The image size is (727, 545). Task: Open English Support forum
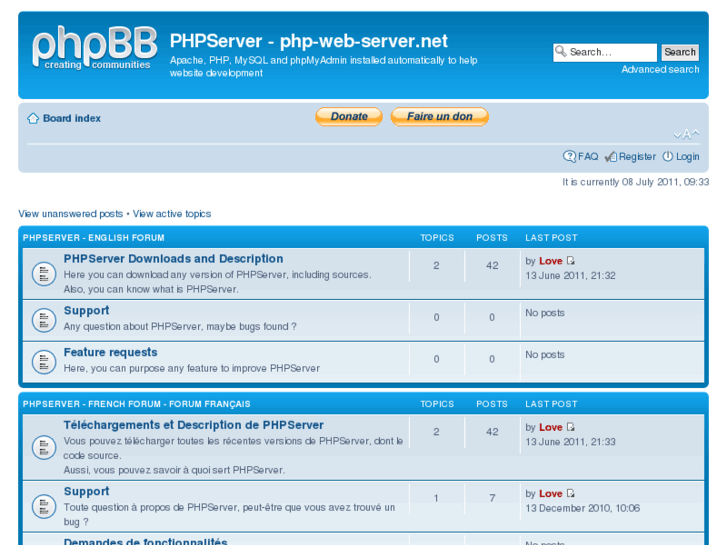[x=87, y=311]
